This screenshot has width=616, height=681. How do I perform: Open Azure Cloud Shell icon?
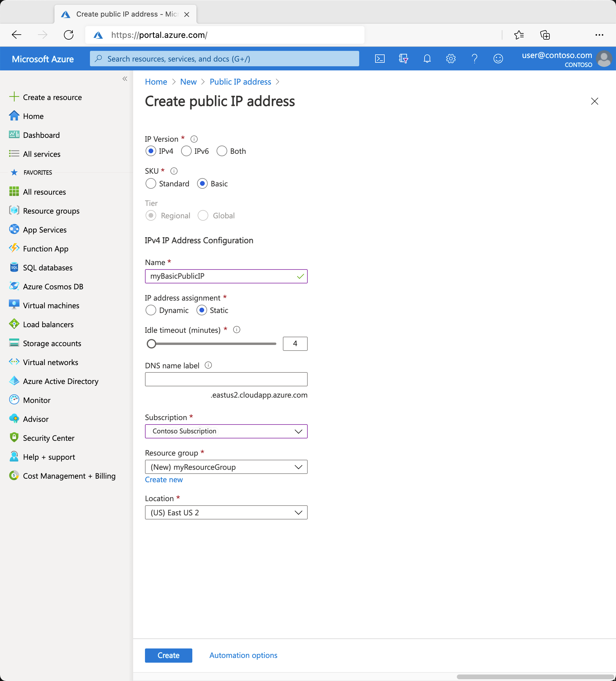point(380,59)
